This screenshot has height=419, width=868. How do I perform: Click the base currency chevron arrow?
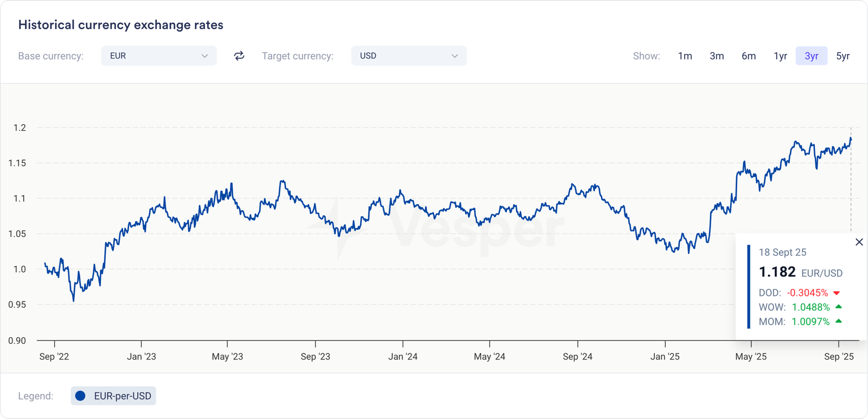pyautogui.click(x=205, y=56)
